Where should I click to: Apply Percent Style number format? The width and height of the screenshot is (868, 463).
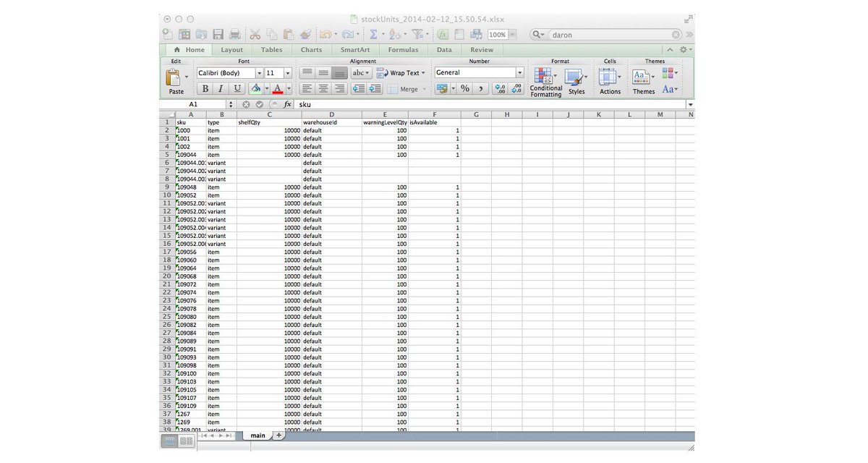(x=465, y=88)
